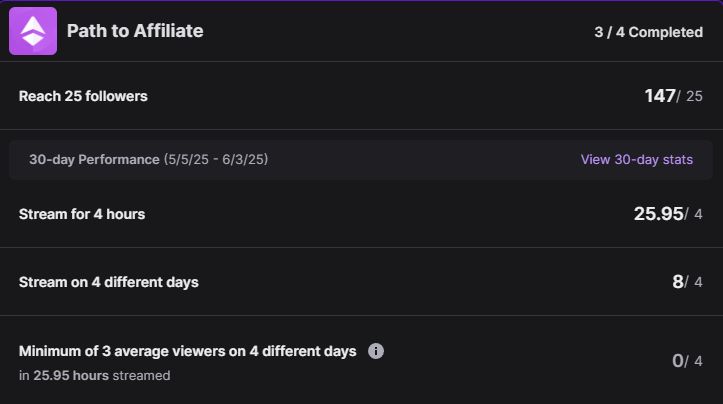The image size is (723, 404).
Task: Click the 8 of 4 days value
Action: coord(677,282)
